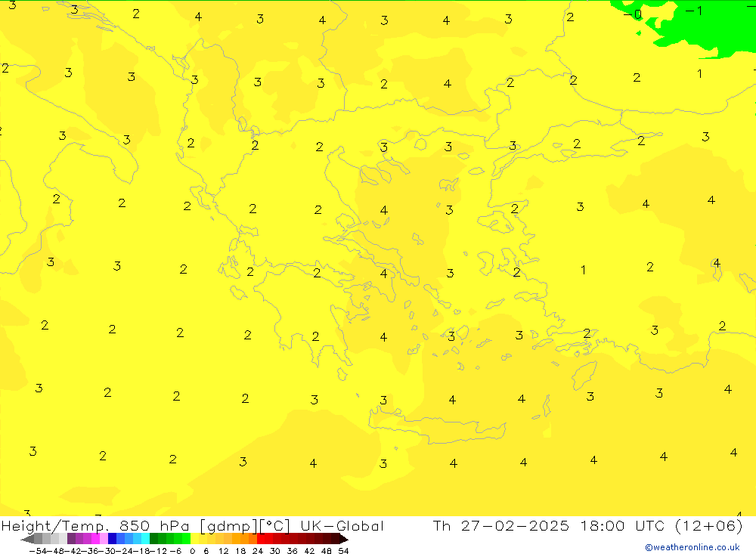Click the dark maroon arrow end of color scale
756x554 pixels.
click(343, 539)
